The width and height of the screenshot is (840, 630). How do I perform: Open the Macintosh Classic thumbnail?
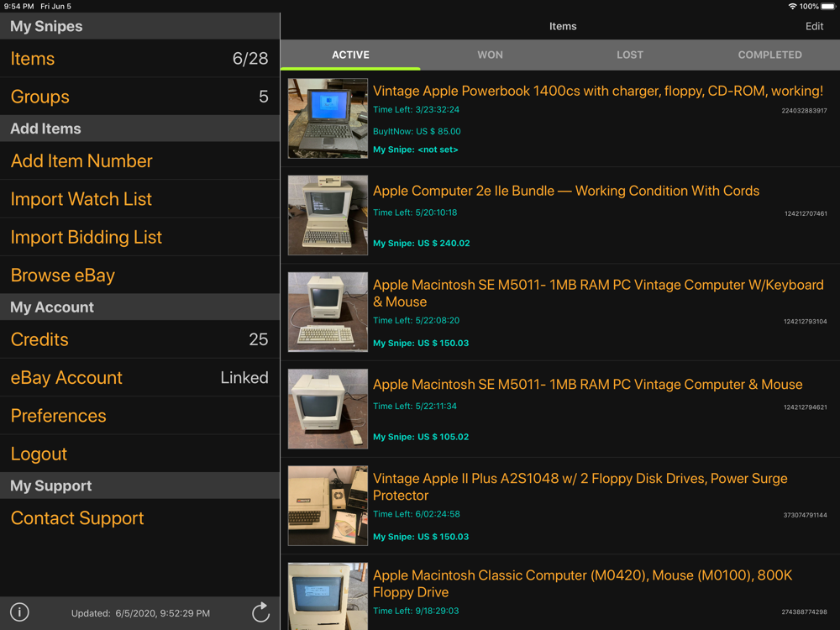click(x=328, y=596)
